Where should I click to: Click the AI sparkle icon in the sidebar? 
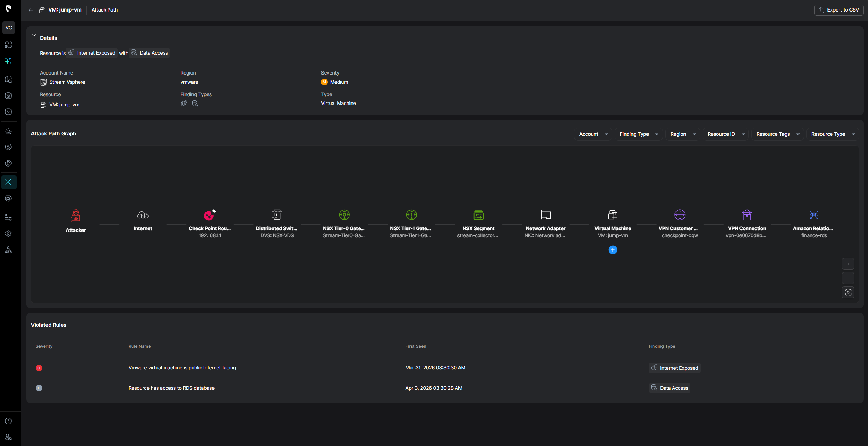coord(8,61)
